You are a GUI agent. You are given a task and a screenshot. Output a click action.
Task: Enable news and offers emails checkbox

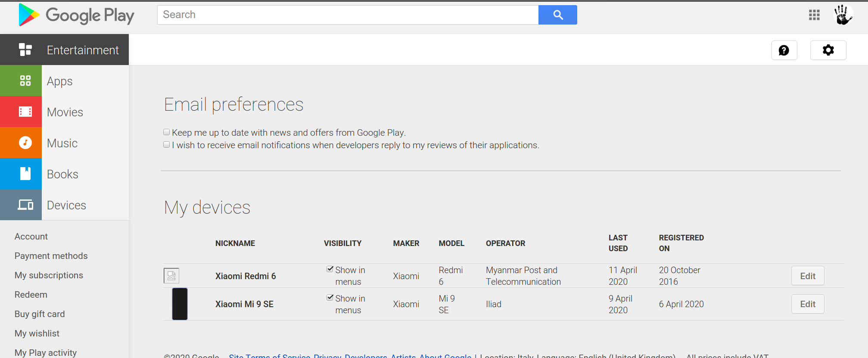(x=166, y=132)
